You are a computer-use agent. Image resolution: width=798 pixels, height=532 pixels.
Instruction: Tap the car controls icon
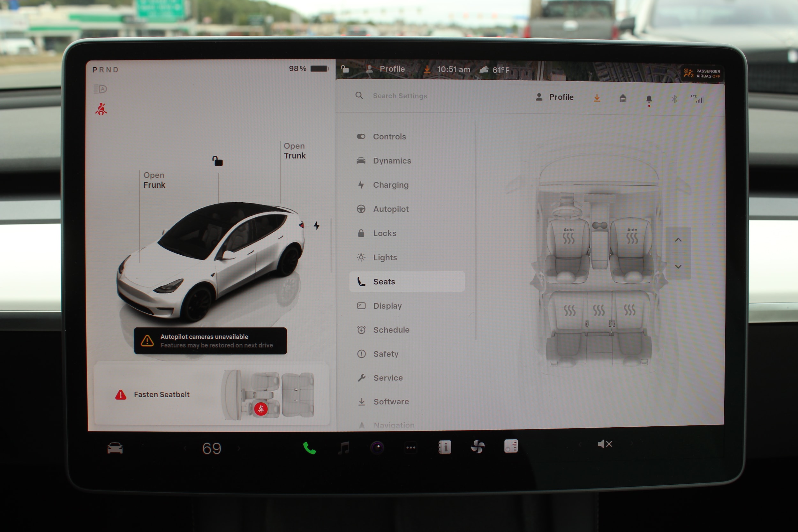tap(115, 448)
